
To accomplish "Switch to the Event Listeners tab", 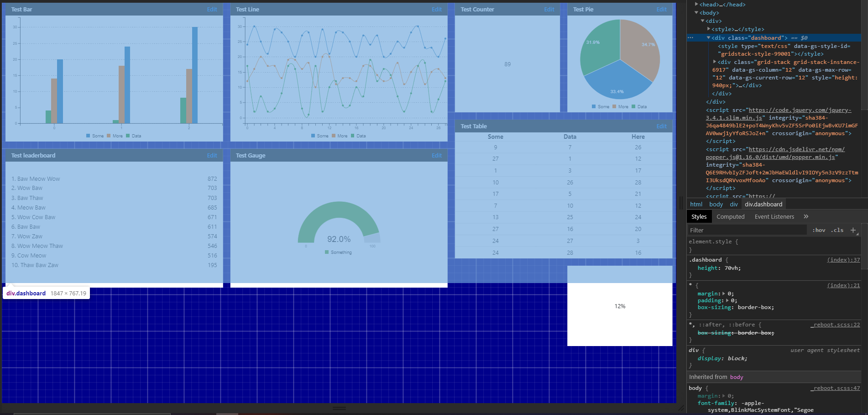I will tap(774, 216).
